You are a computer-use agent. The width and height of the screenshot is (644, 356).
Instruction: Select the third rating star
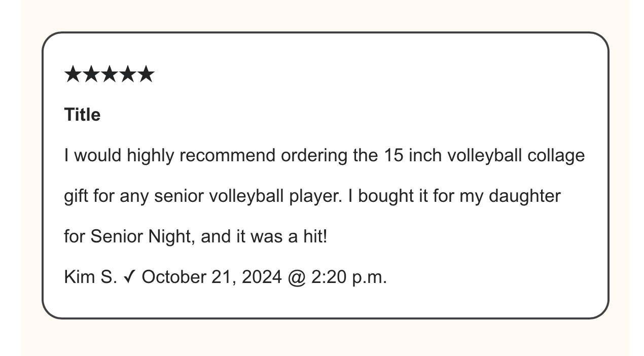click(110, 75)
